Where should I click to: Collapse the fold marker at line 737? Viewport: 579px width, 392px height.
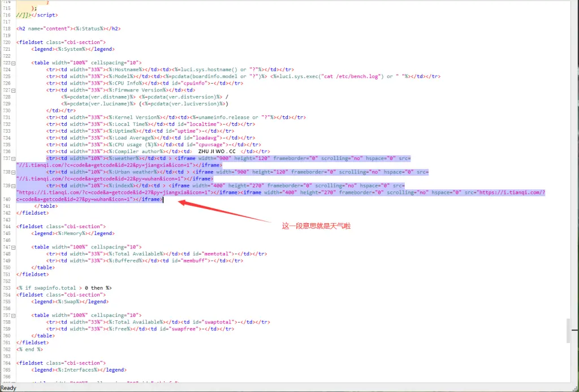[14, 159]
